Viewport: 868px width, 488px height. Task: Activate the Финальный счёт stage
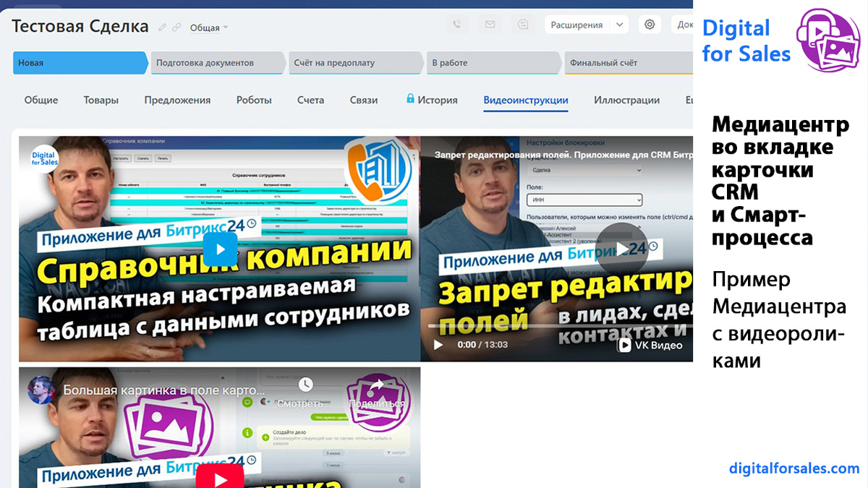(622, 63)
